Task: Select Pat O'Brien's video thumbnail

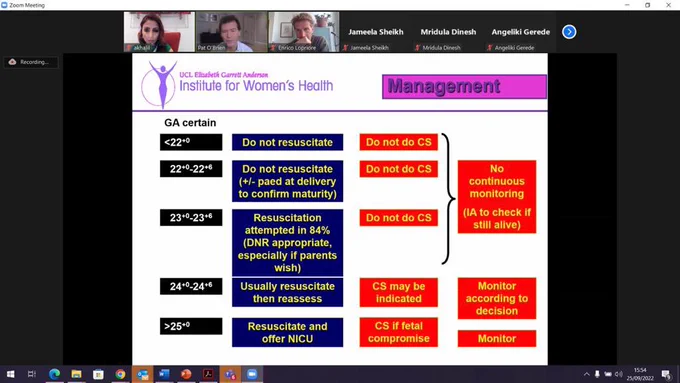Action: tap(231, 32)
